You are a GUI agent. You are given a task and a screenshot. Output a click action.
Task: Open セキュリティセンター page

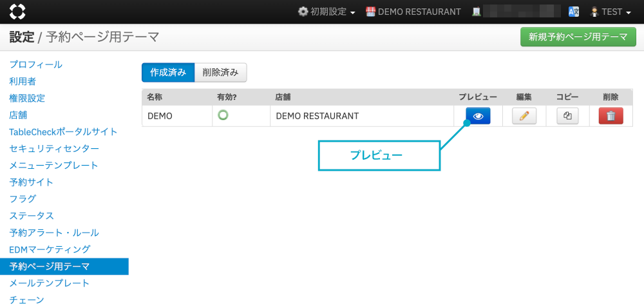point(54,148)
